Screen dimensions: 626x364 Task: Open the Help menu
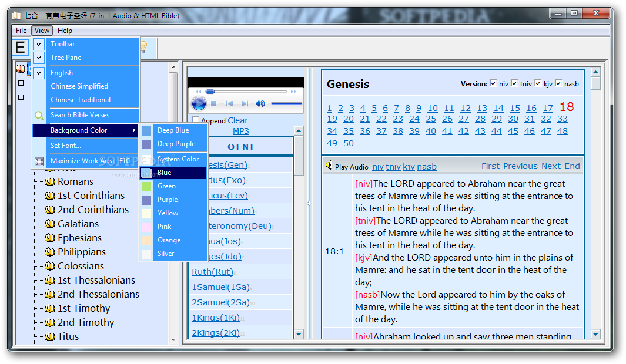click(x=65, y=31)
